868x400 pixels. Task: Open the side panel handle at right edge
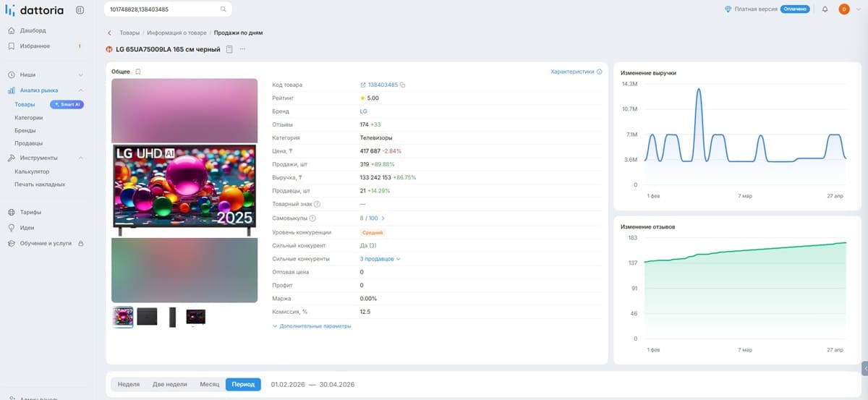[864, 368]
